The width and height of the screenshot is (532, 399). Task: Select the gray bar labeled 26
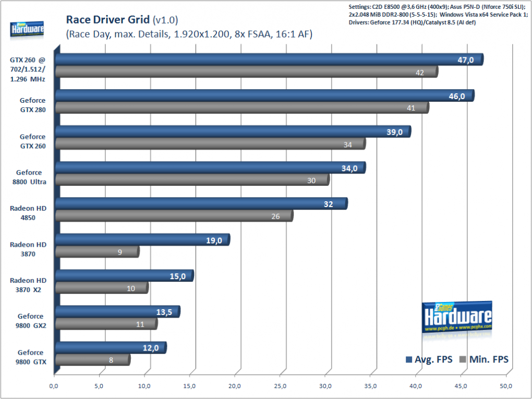[x=174, y=216]
